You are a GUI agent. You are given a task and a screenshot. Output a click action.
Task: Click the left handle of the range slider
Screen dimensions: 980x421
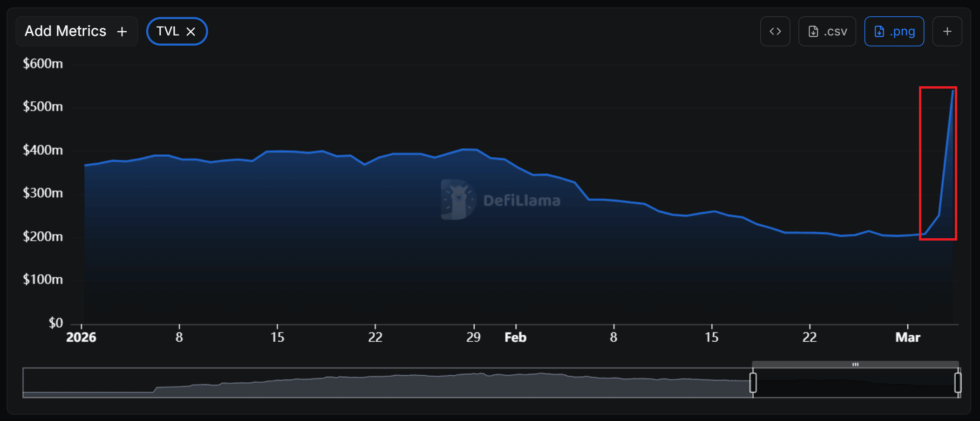pos(753,383)
